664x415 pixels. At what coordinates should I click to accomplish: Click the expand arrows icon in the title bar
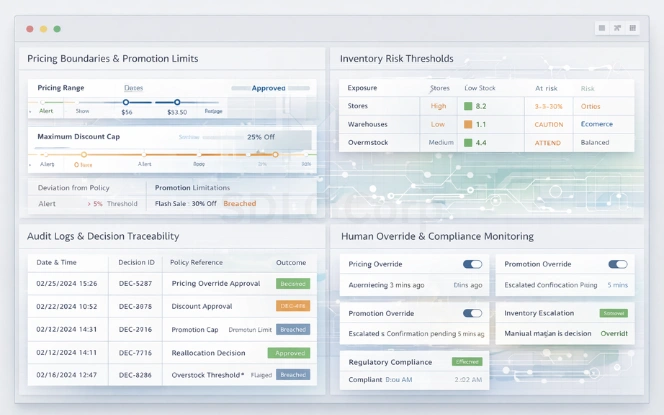(x=617, y=28)
